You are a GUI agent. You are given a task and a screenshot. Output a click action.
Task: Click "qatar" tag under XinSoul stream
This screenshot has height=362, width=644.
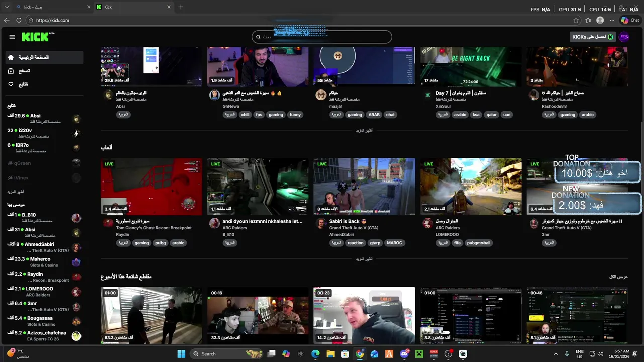(492, 115)
